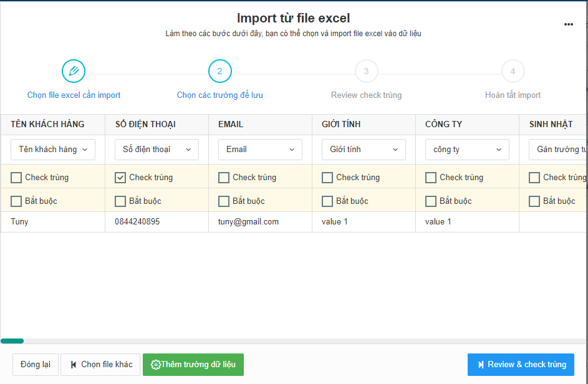Click the pencil icon of step one
This screenshot has width=588, height=384.
click(74, 71)
